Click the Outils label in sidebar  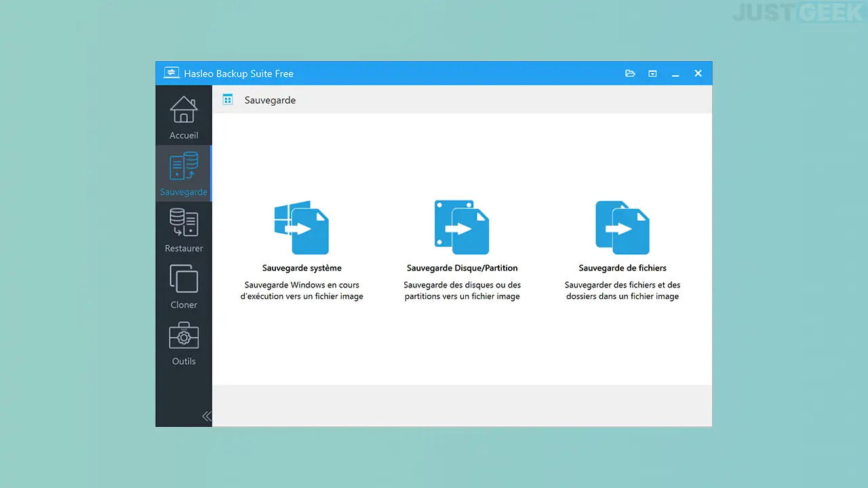pos(184,361)
